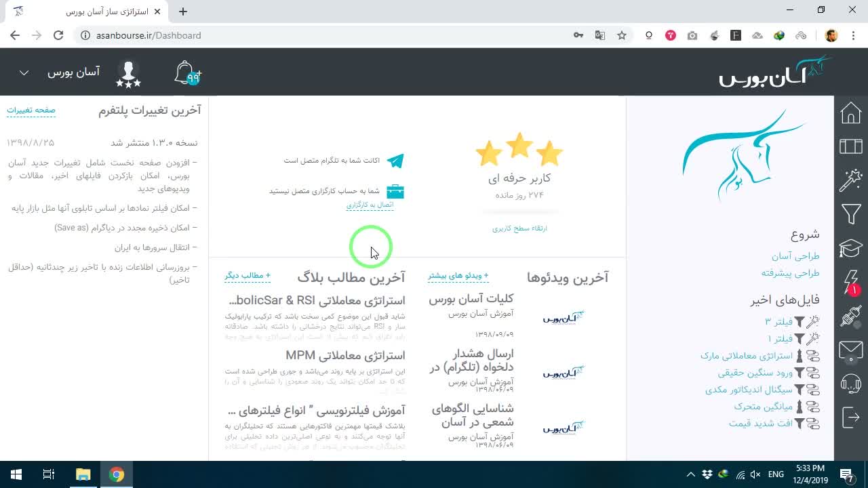Open recent file فیلتر ۱
The image size is (868, 488).
pos(780,338)
